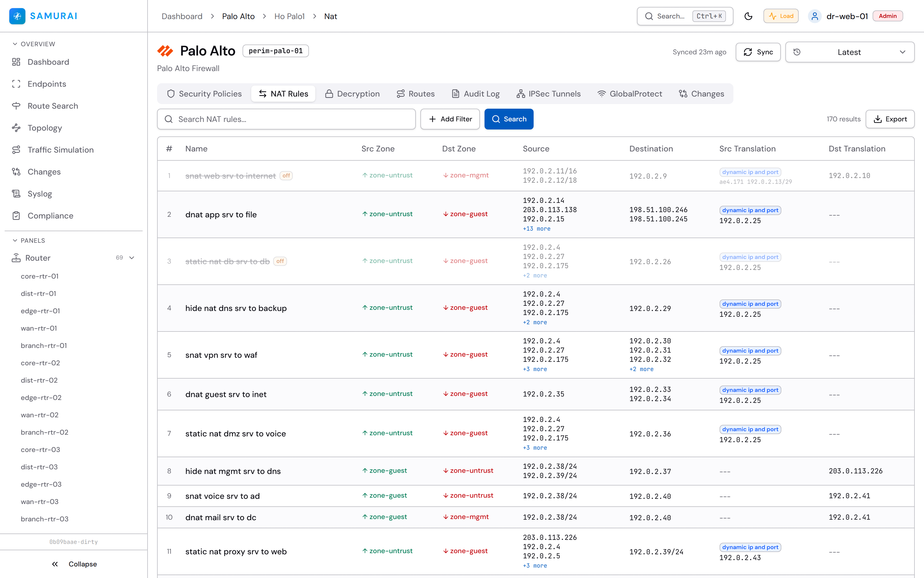Click Ho Palo1 breadcrumb link
Image resolution: width=924 pixels, height=578 pixels.
[289, 16]
